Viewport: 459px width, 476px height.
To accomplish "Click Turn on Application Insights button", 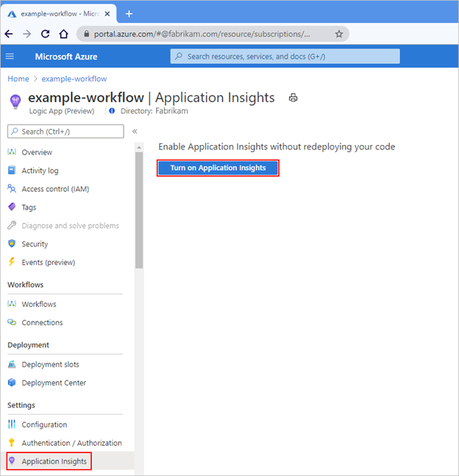I will (218, 168).
